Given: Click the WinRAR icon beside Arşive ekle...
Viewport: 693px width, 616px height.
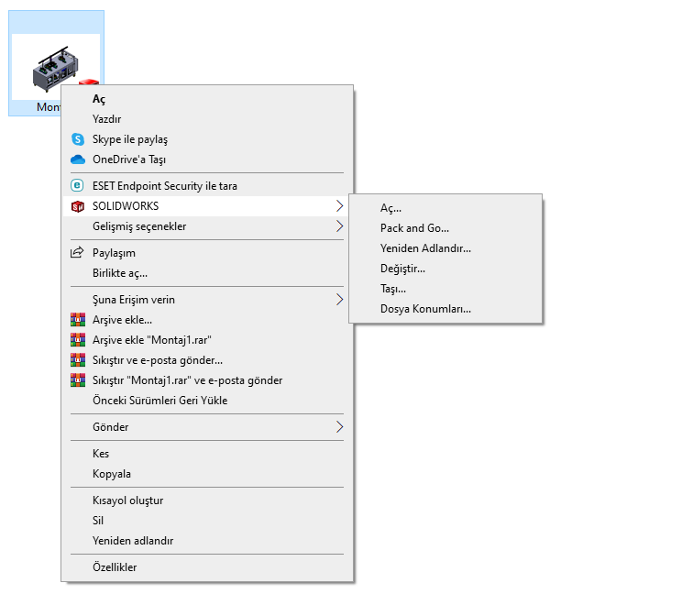Looking at the screenshot, I should click(78, 320).
